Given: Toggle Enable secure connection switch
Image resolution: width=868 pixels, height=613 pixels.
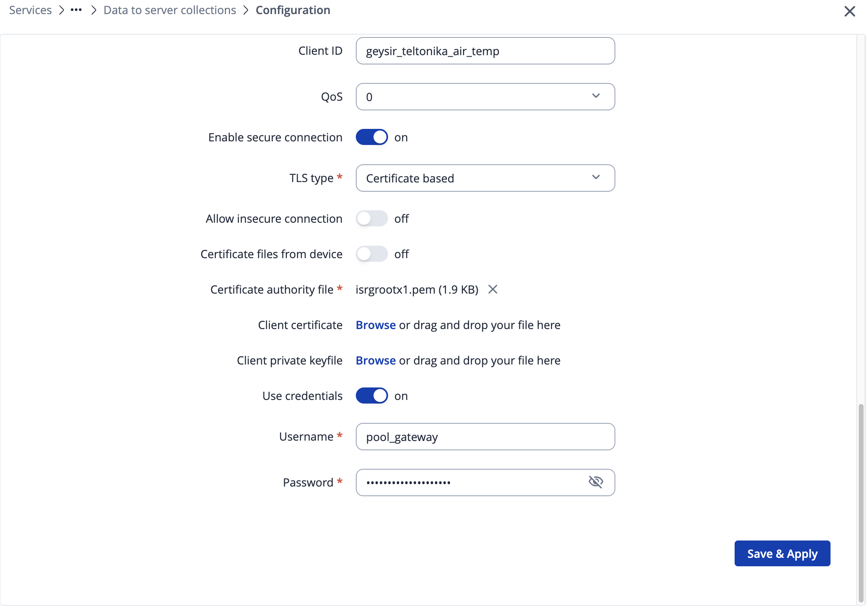Looking at the screenshot, I should coord(372,137).
